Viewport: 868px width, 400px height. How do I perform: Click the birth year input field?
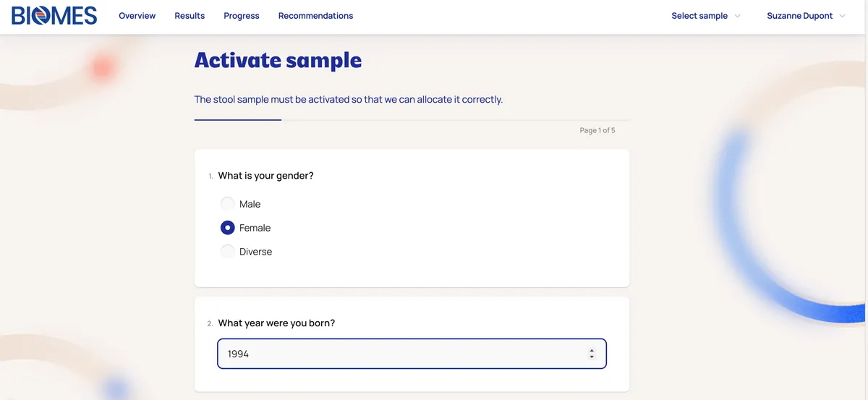(x=398, y=354)
